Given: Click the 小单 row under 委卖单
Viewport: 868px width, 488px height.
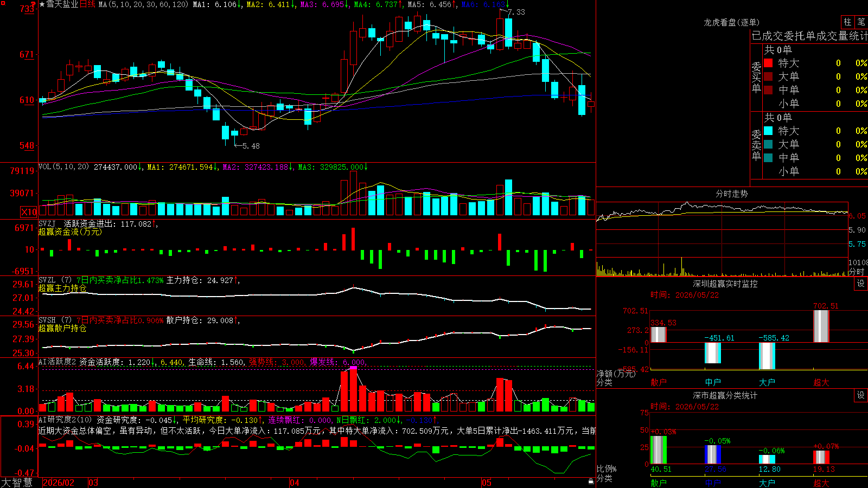Looking at the screenshot, I should coord(815,171).
